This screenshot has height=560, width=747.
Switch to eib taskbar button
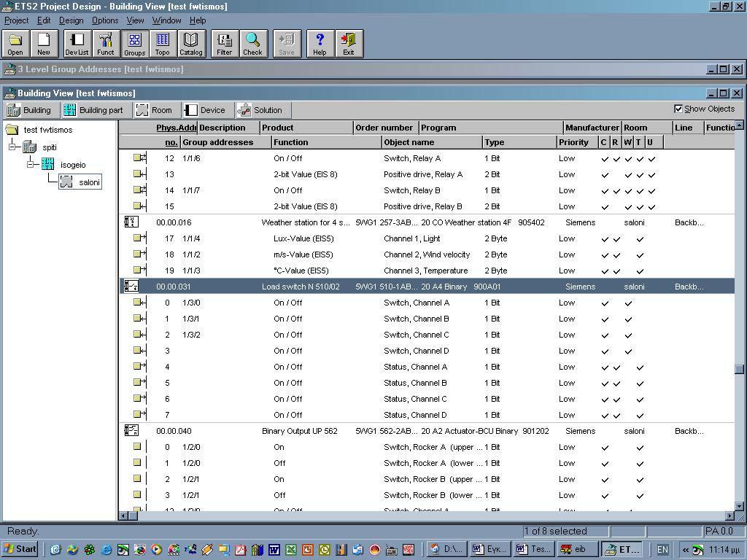577,549
